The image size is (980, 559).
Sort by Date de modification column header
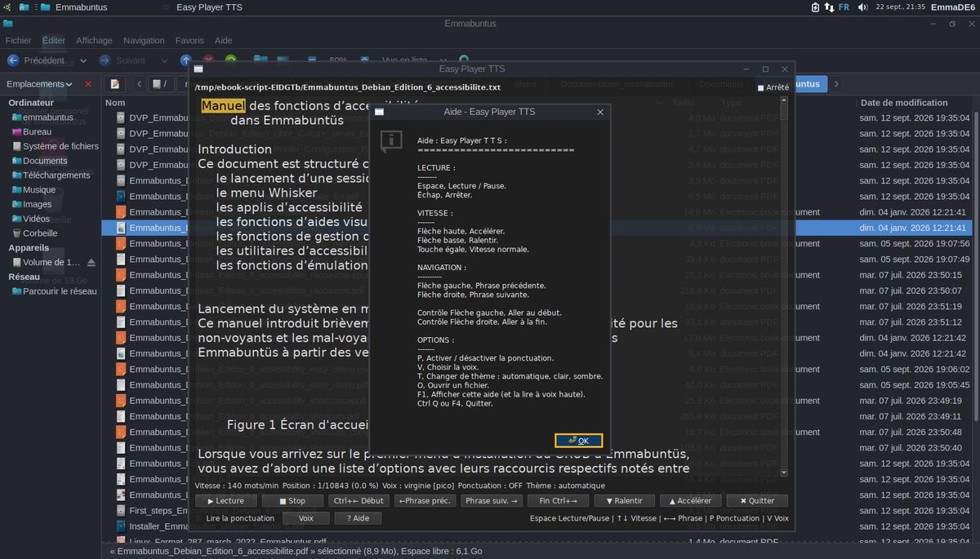(x=904, y=103)
